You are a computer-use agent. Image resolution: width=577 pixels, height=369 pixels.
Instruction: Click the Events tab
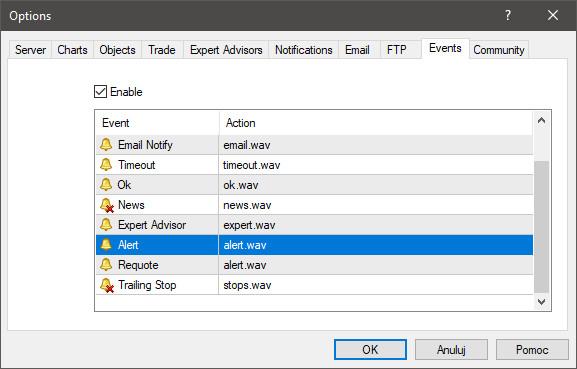(445, 48)
